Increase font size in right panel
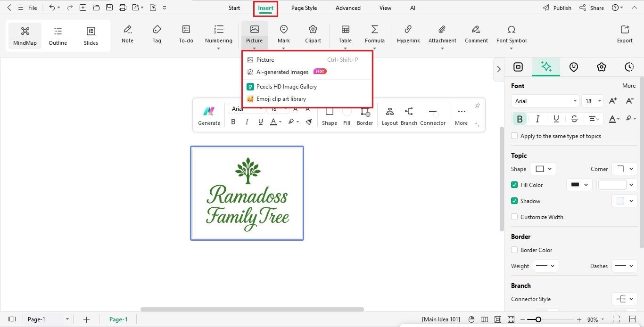This screenshot has width=644, height=327. pos(613,101)
